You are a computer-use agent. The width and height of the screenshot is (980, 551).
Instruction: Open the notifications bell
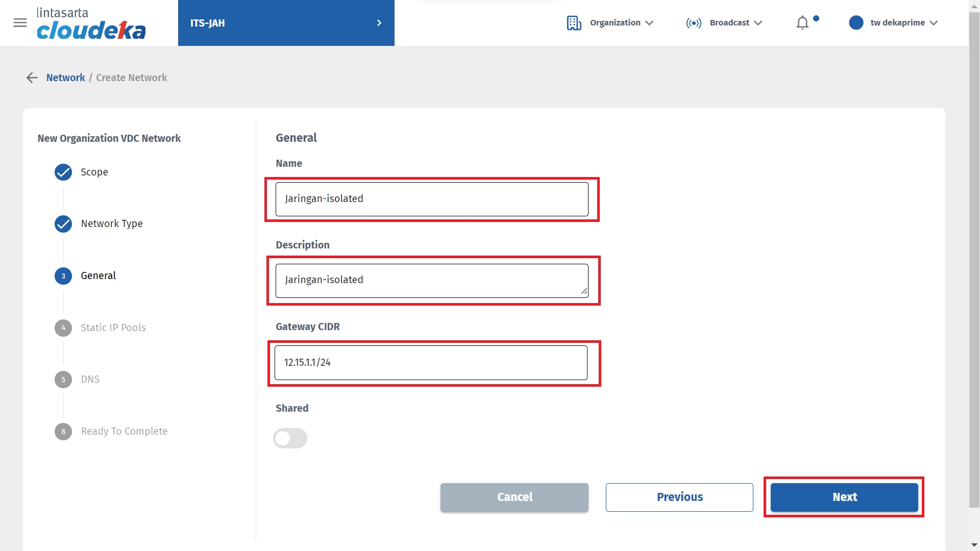tap(802, 23)
